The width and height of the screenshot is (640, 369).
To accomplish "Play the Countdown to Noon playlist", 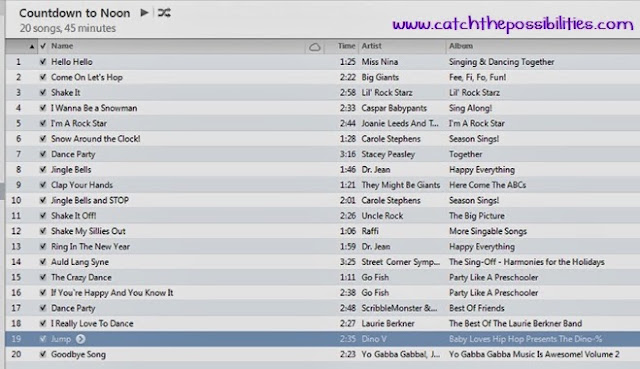I will (x=144, y=13).
